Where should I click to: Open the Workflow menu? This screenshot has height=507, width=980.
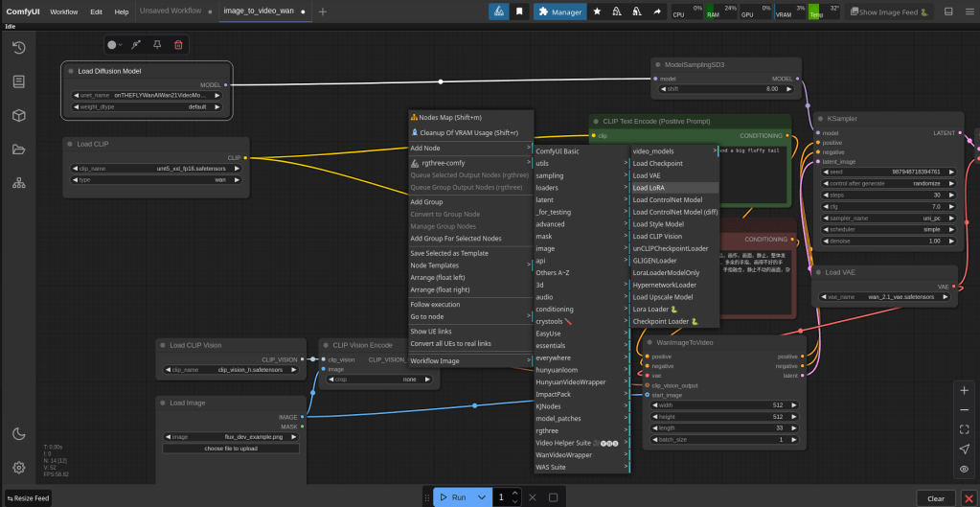click(64, 12)
